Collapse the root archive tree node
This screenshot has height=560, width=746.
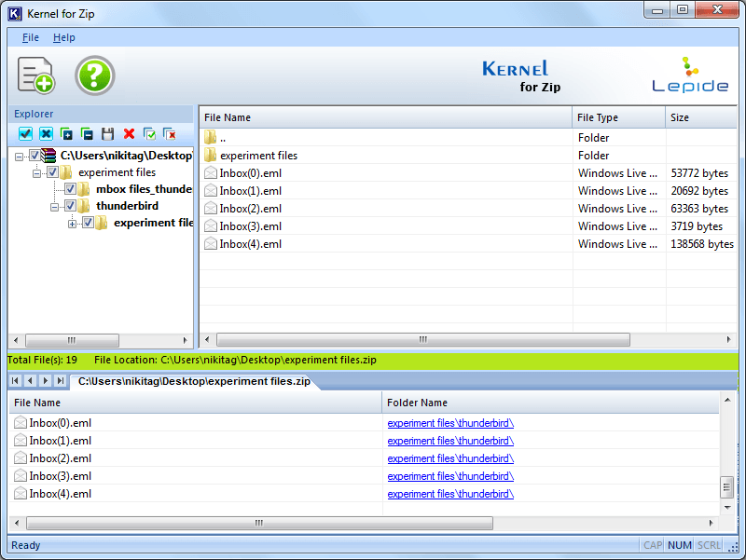[x=19, y=157]
